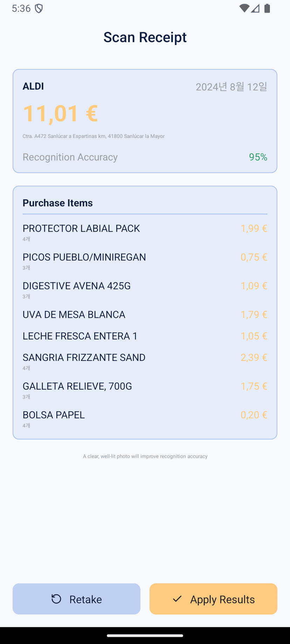Click the Apply Results button
The image size is (290, 644).
(x=213, y=599)
